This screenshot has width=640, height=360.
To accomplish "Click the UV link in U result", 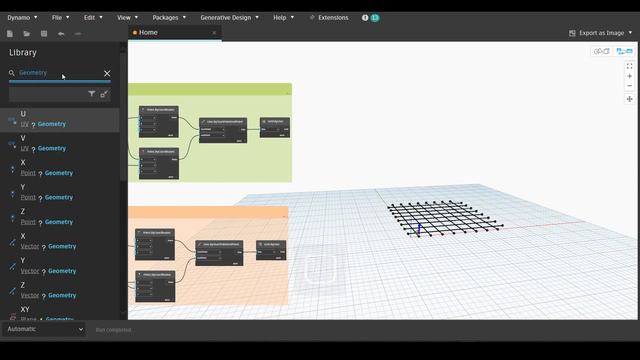I will [24, 124].
